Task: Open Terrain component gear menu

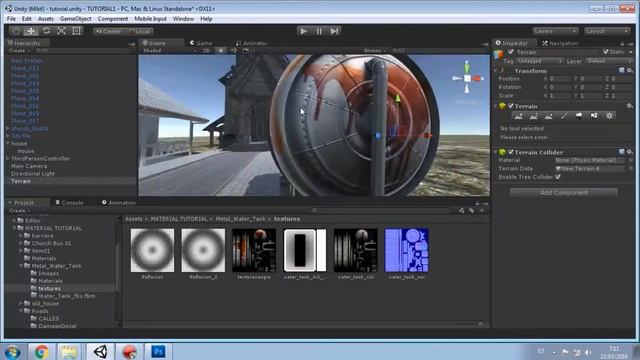Action: tap(630, 106)
